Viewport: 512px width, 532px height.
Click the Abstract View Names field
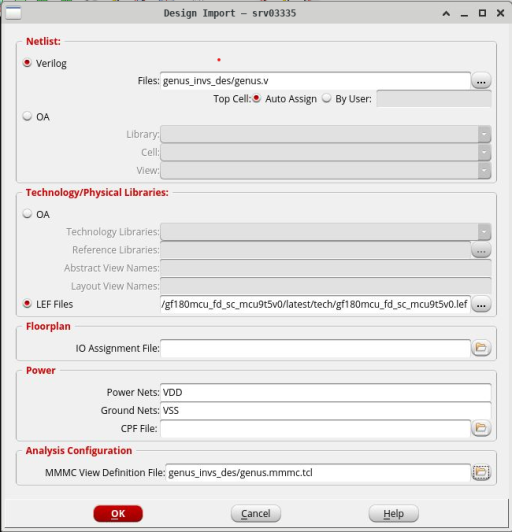click(x=326, y=268)
